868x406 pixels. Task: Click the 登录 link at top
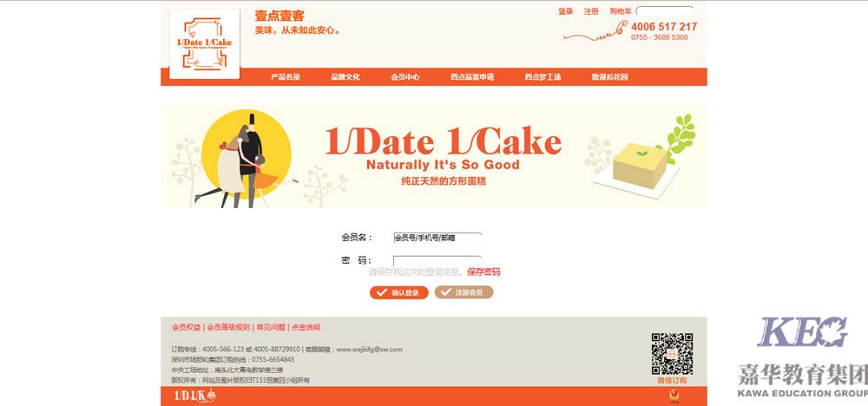566,11
